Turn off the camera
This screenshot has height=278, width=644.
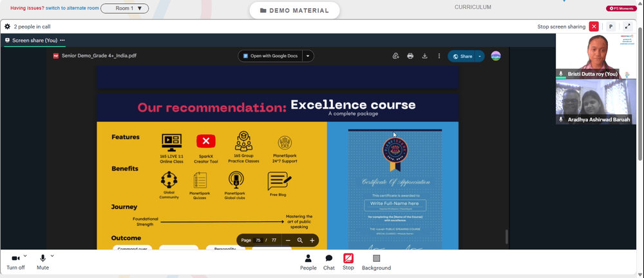click(x=15, y=262)
